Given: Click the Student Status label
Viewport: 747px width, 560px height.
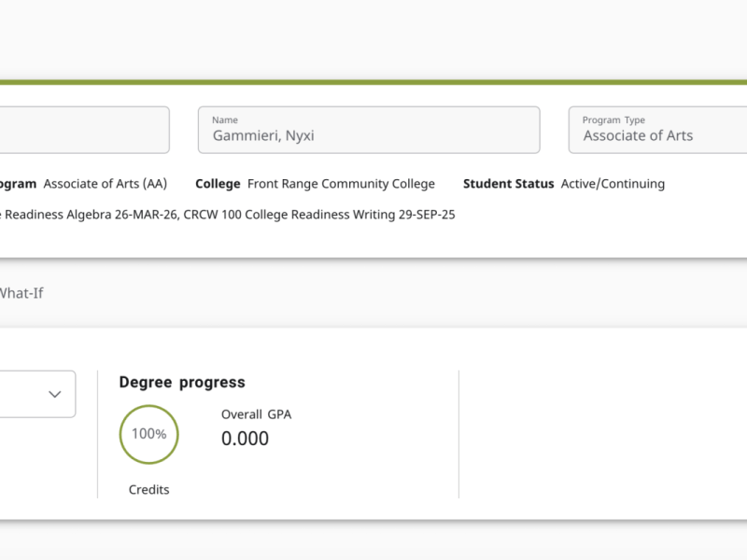Looking at the screenshot, I should [508, 184].
